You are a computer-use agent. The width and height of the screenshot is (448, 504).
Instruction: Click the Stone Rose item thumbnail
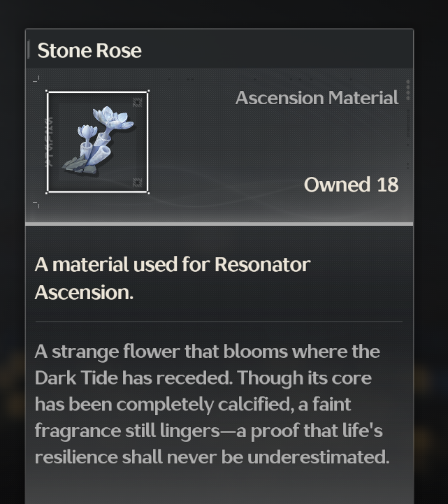click(x=97, y=142)
